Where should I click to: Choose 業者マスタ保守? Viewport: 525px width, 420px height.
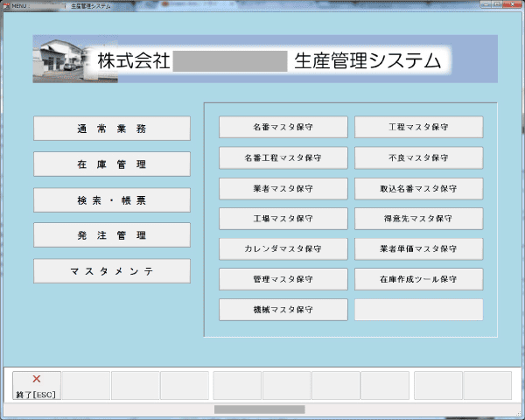click(283, 188)
